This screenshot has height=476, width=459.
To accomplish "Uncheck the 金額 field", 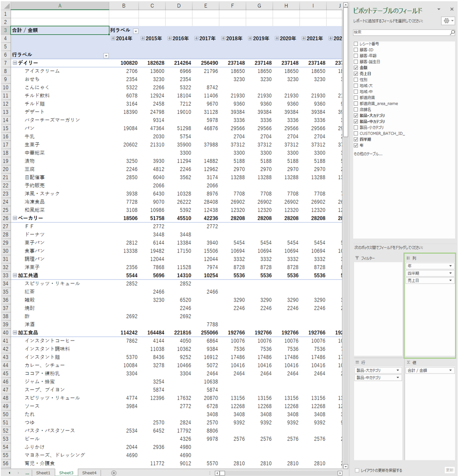I will [x=356, y=68].
